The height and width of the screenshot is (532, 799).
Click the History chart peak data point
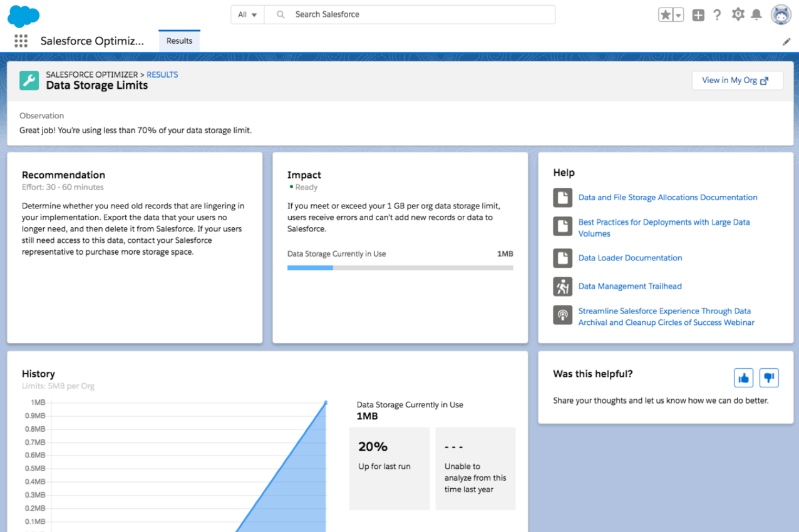[326, 402]
